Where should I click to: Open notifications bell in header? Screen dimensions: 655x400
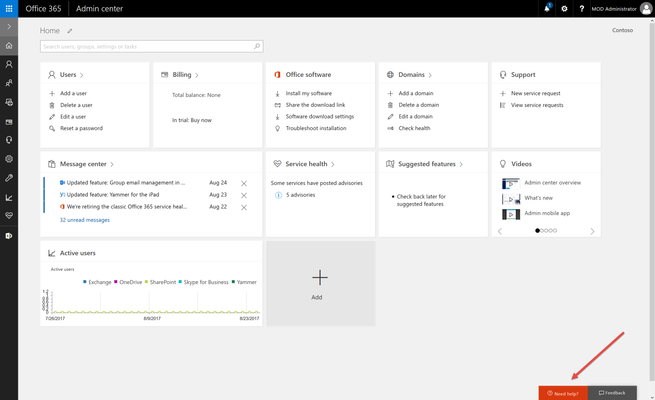click(x=547, y=8)
